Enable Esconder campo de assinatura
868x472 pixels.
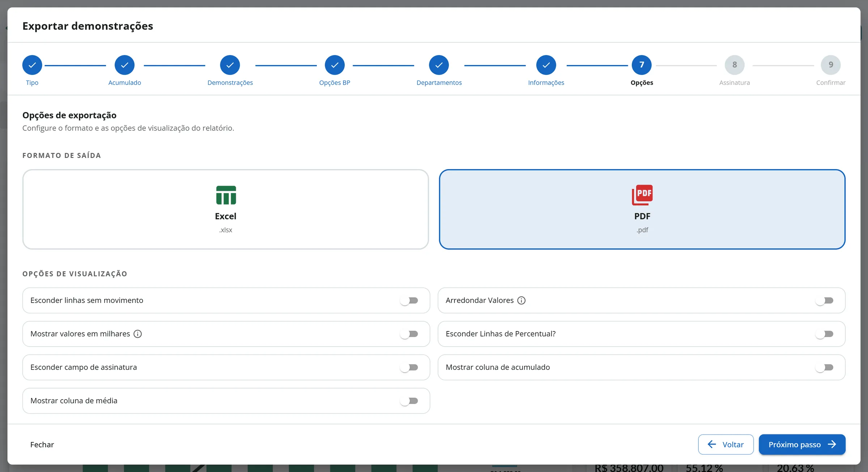click(x=409, y=367)
